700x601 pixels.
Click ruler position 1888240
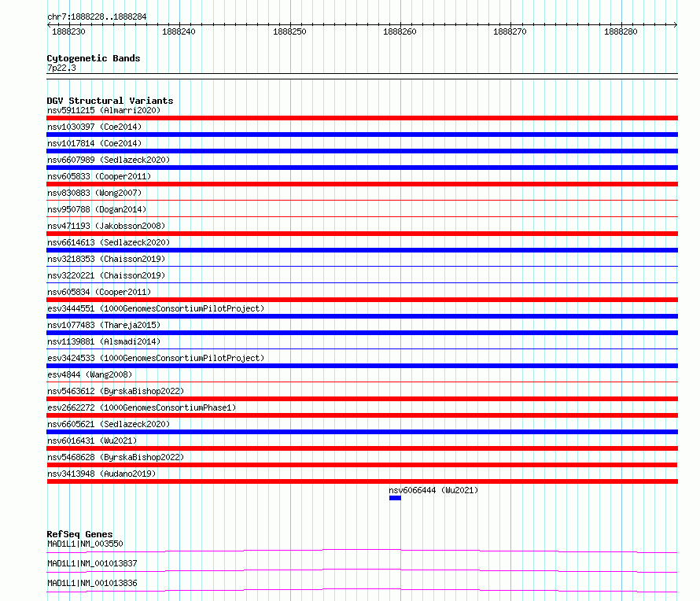pos(179,31)
